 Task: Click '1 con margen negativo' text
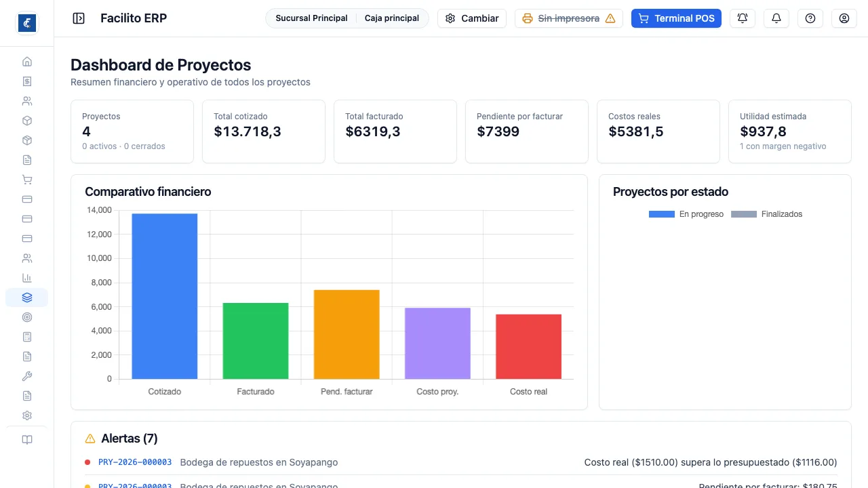(783, 146)
